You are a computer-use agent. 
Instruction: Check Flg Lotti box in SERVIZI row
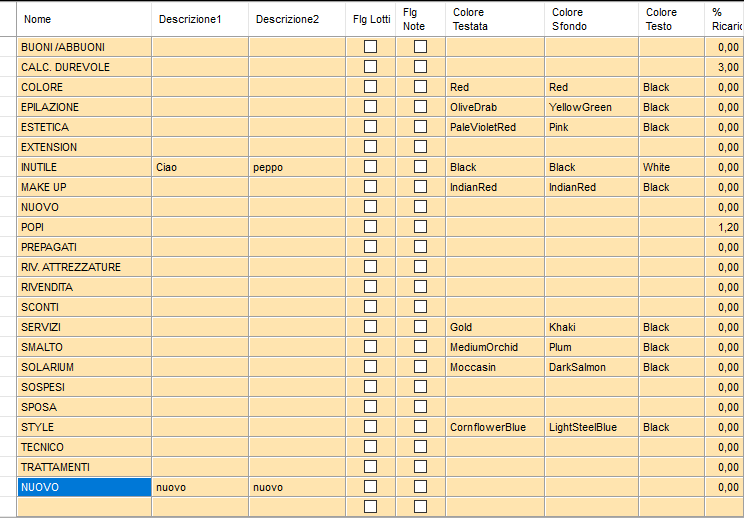pyautogui.click(x=370, y=327)
